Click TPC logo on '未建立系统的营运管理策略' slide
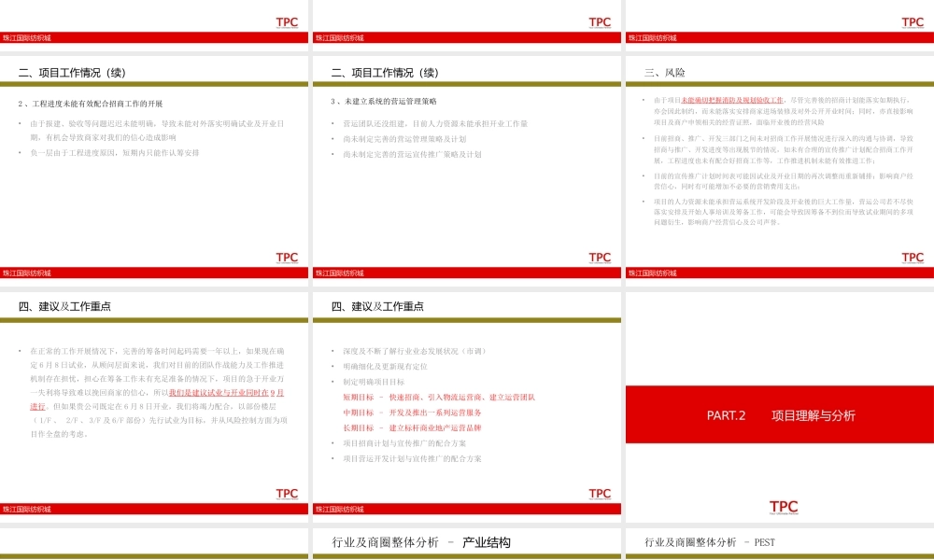 coord(600,258)
